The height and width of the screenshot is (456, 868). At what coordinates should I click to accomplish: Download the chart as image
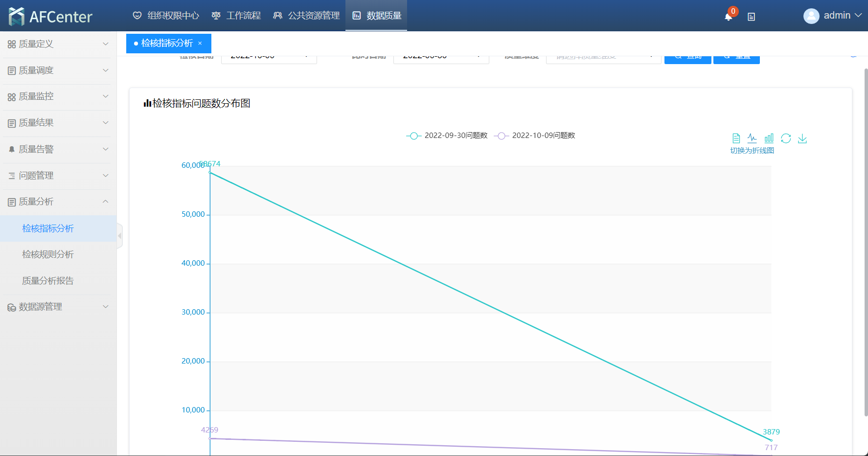pyautogui.click(x=802, y=138)
